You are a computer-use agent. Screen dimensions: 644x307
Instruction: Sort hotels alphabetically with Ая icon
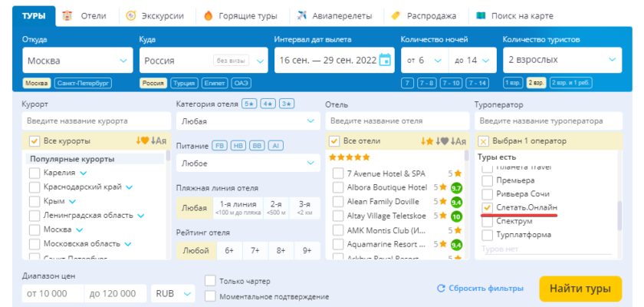458,141
